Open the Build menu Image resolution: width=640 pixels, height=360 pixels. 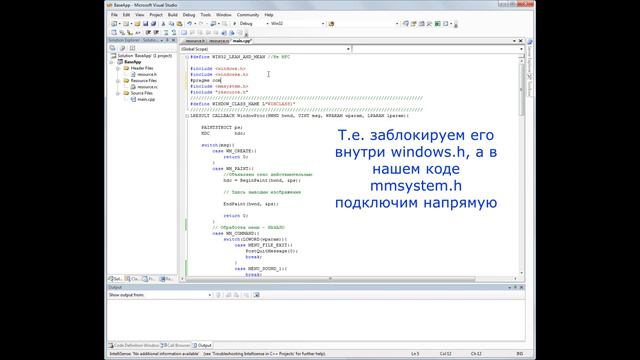[x=173, y=15]
